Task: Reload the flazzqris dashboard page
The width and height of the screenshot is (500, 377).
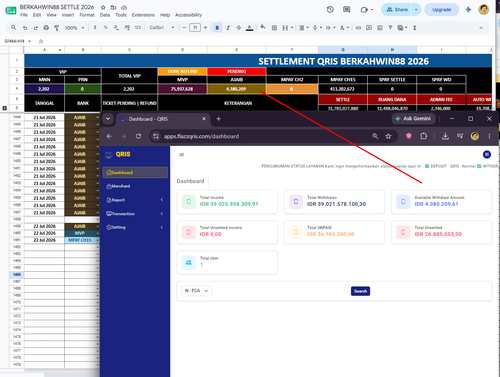Action: 138,136
